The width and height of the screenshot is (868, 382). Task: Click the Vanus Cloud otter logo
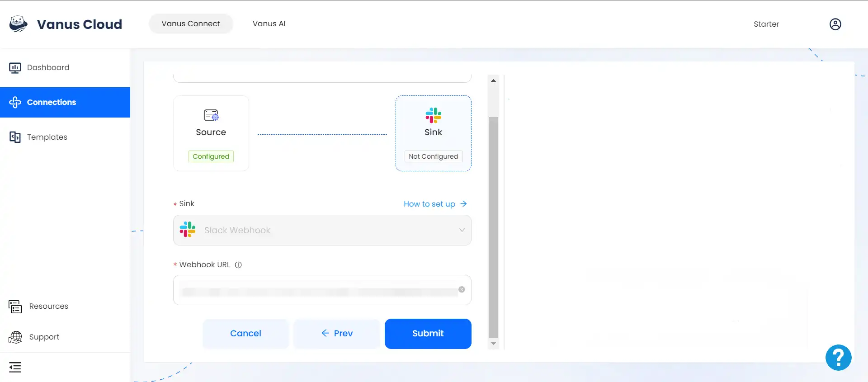point(19,24)
